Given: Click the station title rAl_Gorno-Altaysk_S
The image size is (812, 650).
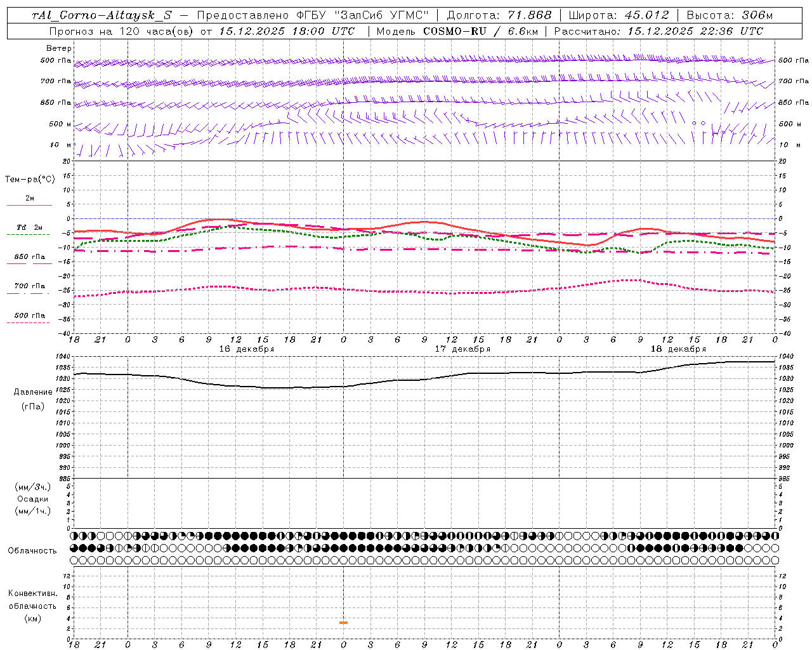Looking at the screenshot, I should click(102, 15).
